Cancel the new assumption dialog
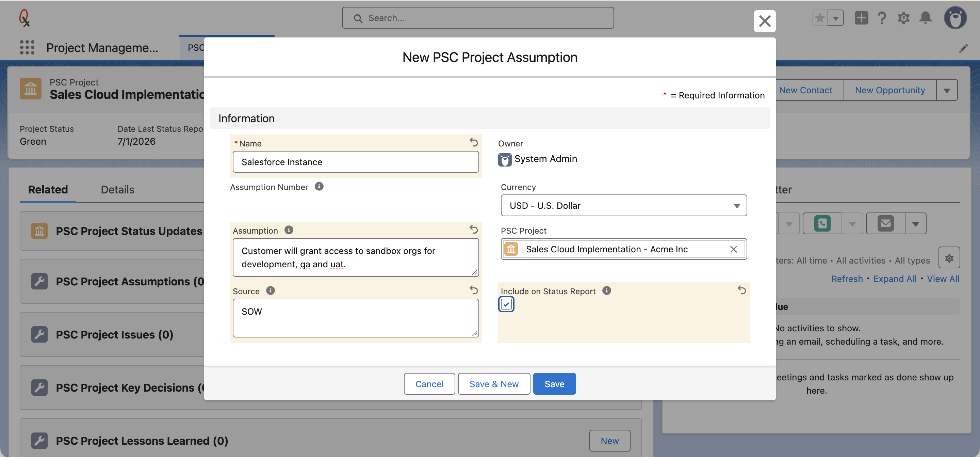This screenshot has height=457, width=980. click(x=429, y=384)
